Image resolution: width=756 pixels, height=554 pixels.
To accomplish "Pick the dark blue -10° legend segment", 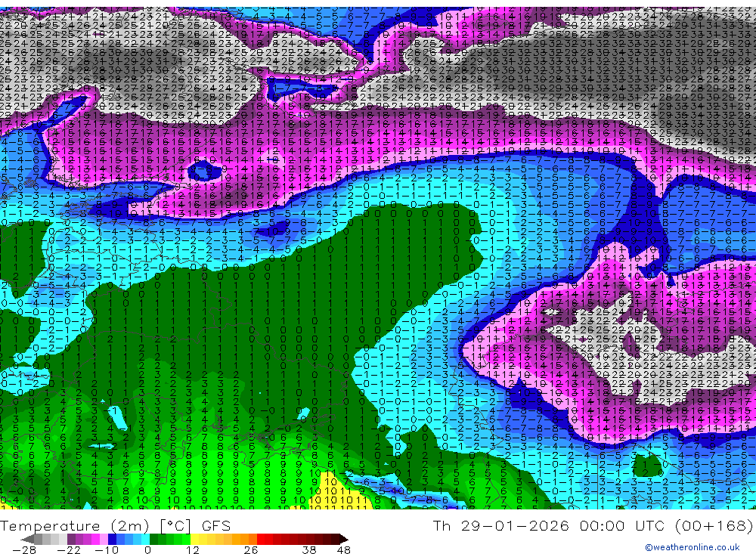I will click(113, 540).
